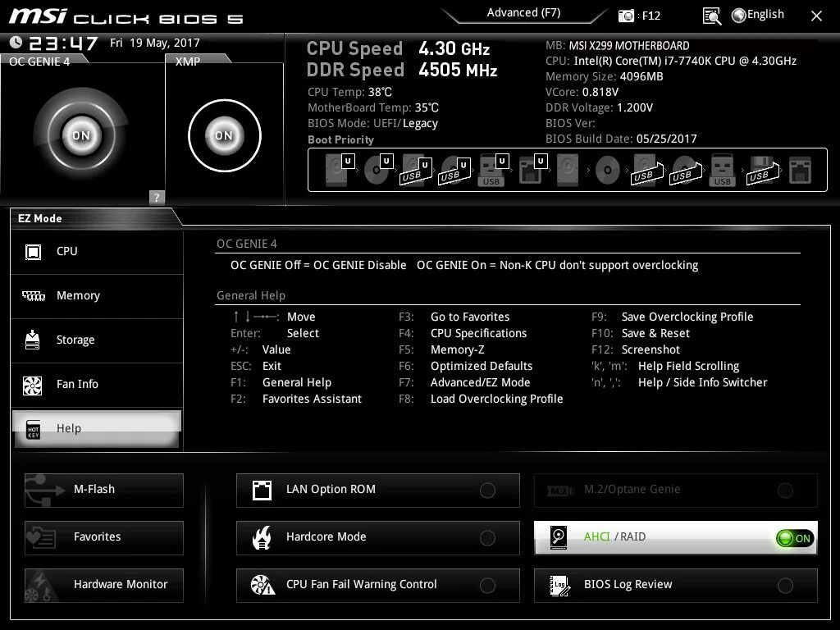The image size is (840, 630).
Task: Click the F4 CPU Specifications entry
Action: coord(463,333)
